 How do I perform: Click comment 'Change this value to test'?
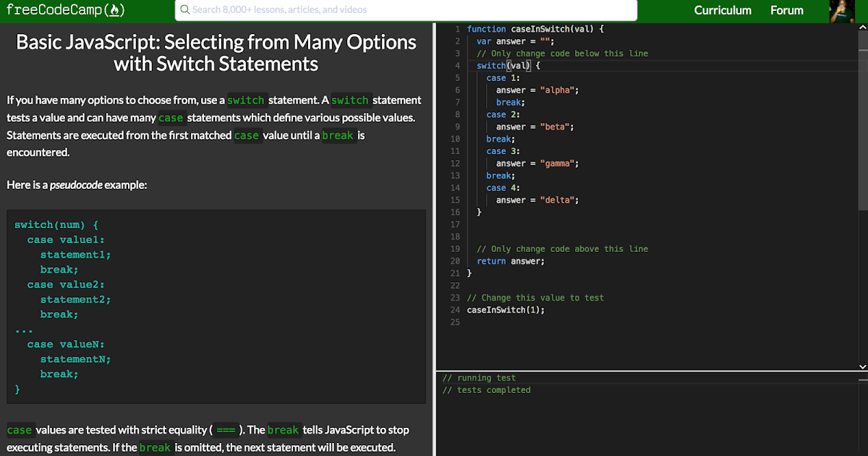pyautogui.click(x=535, y=297)
